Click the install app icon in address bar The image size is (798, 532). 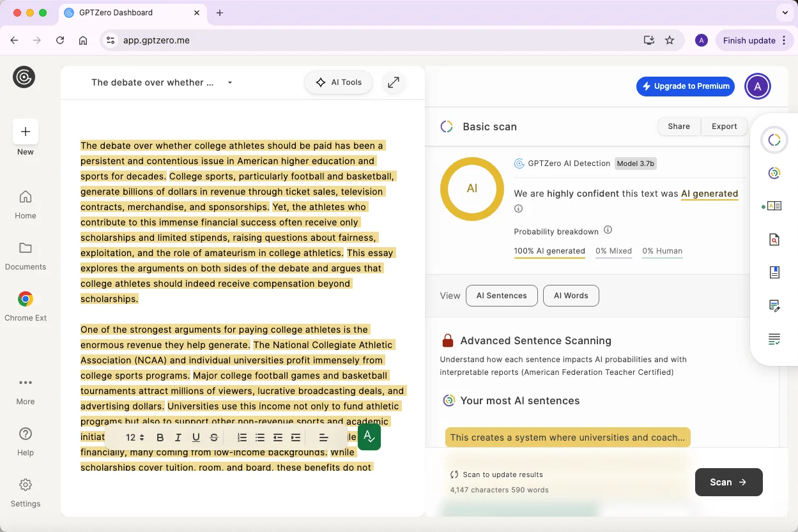point(649,40)
